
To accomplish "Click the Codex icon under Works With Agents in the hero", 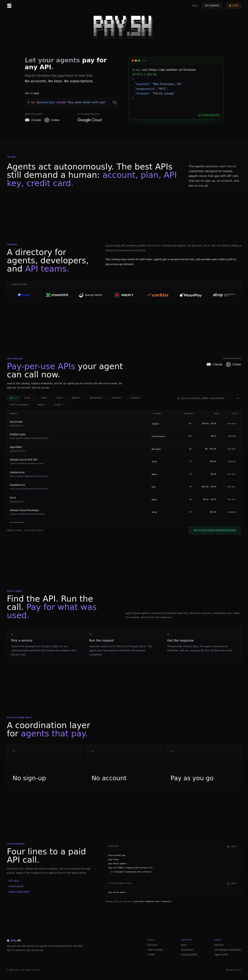I will pyautogui.click(x=47, y=120).
